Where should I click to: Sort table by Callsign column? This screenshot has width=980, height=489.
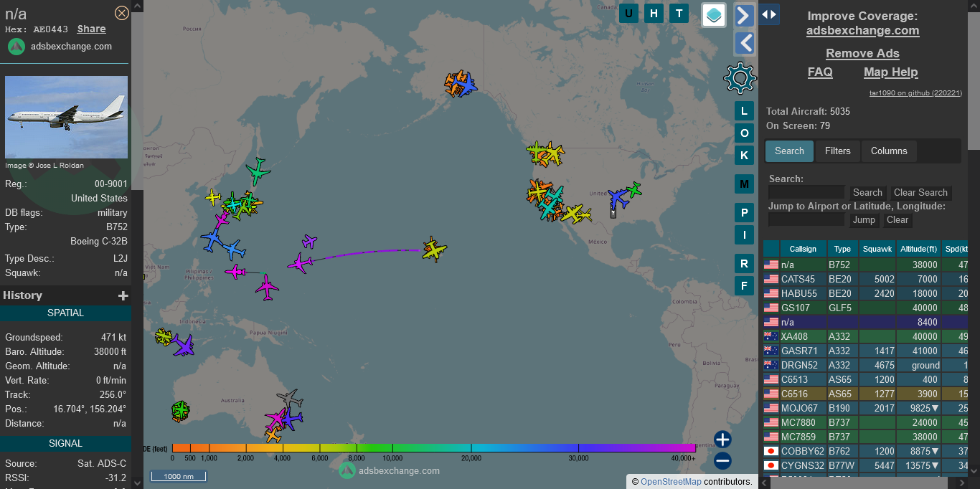[x=803, y=249]
